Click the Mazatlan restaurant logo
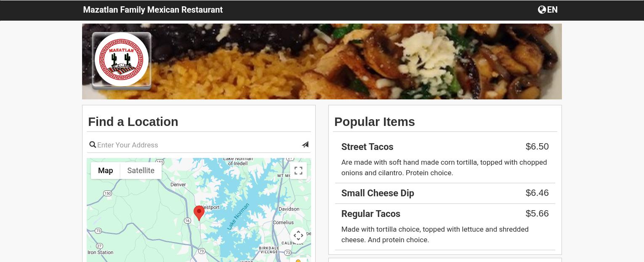Viewport: 644px width, 262px height. [x=122, y=59]
